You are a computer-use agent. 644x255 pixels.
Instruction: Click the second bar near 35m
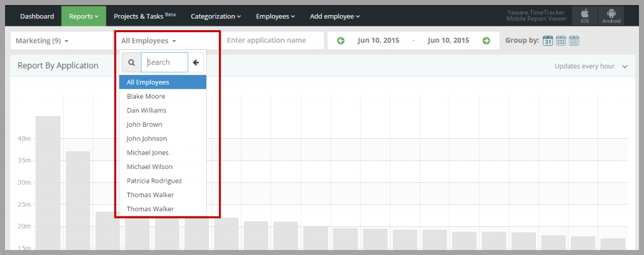(78, 200)
